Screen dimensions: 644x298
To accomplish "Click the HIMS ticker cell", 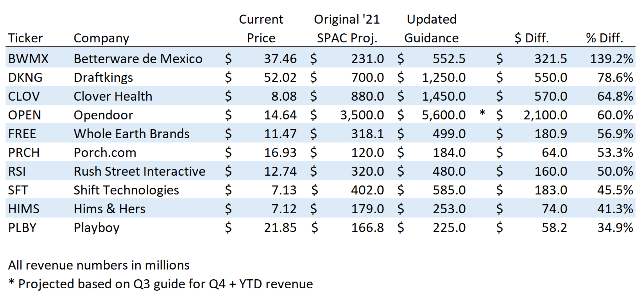I will coord(24,209).
